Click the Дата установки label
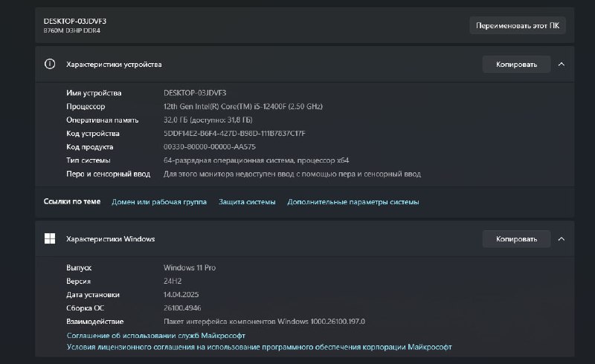Image resolution: width=595 pixels, height=364 pixels. coord(92,295)
